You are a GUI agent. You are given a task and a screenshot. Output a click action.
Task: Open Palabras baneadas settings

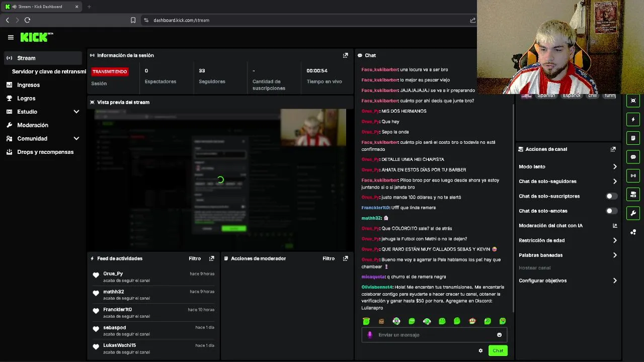click(568, 255)
